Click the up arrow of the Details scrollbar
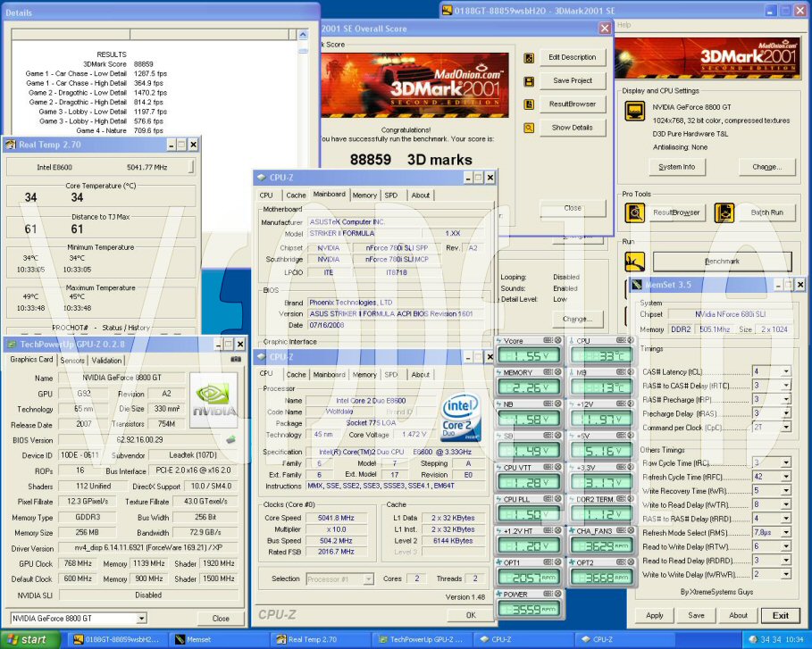The width and height of the screenshot is (812, 649). click(x=303, y=35)
